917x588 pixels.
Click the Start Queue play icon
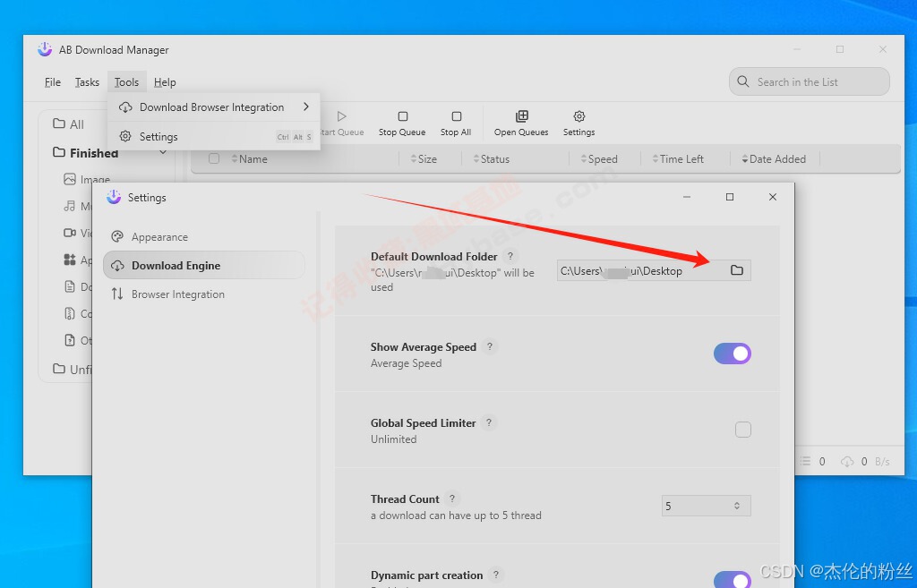342,116
